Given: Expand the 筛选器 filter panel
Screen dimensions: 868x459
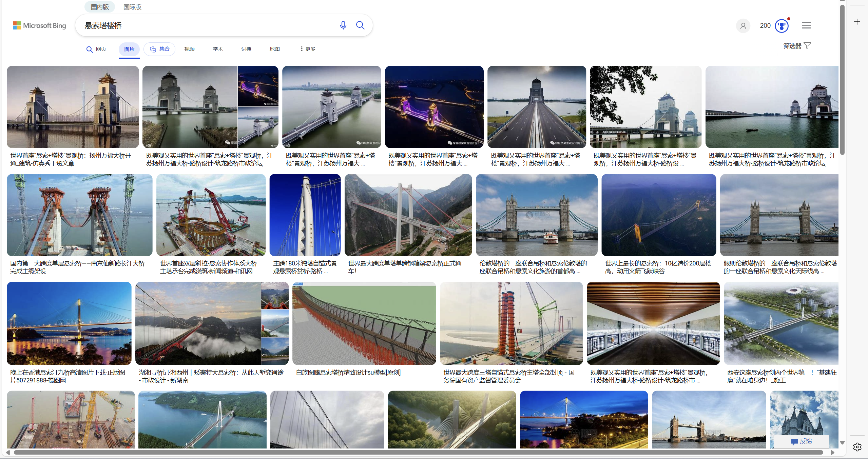Looking at the screenshot, I should coord(797,46).
